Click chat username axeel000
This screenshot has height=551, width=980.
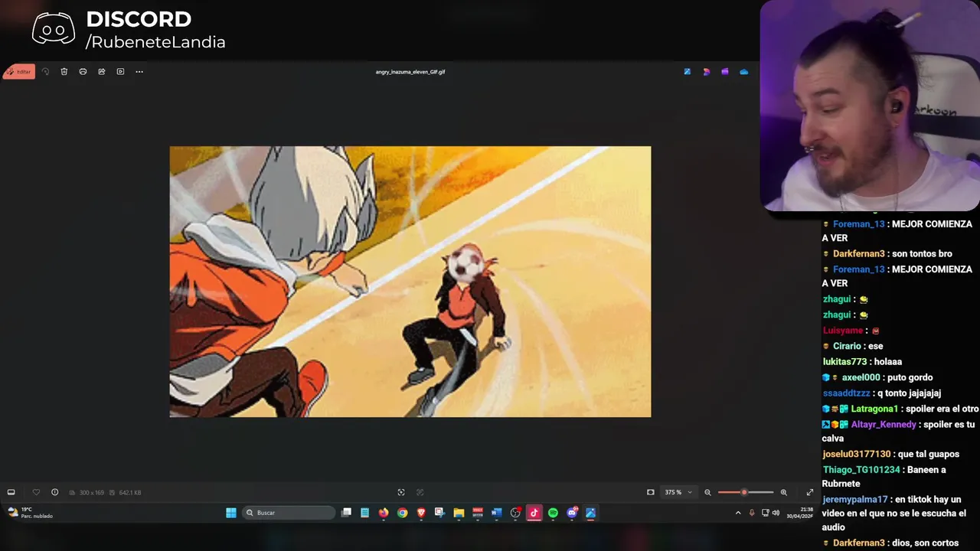coord(861,378)
